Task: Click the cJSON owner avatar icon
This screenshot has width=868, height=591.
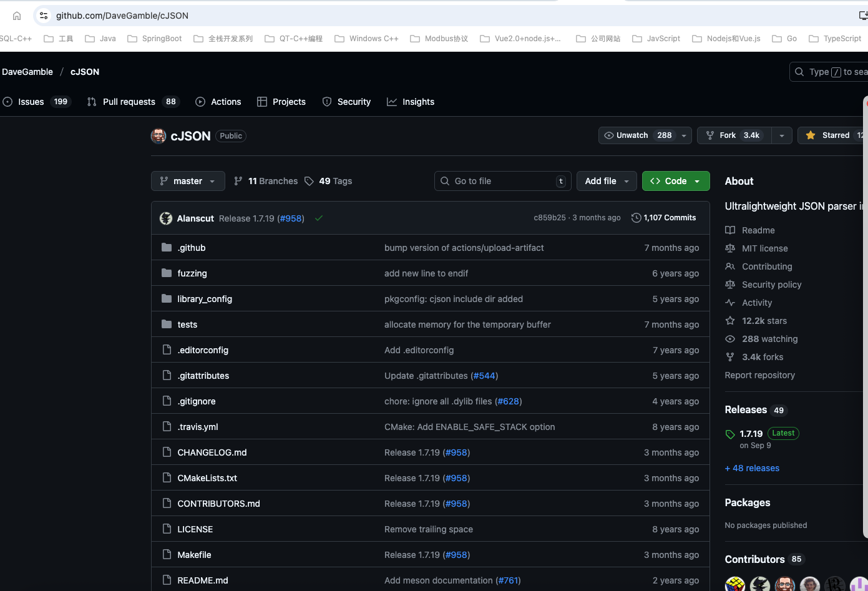Action: tap(158, 135)
